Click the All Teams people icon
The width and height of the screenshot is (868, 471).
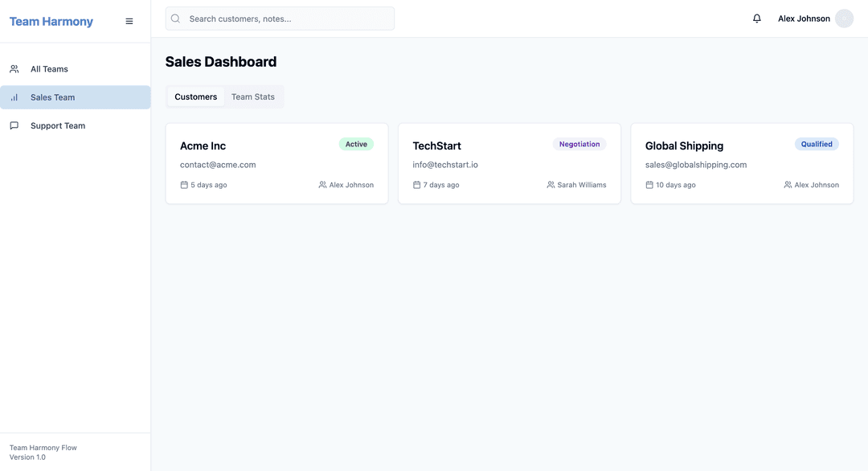point(14,69)
